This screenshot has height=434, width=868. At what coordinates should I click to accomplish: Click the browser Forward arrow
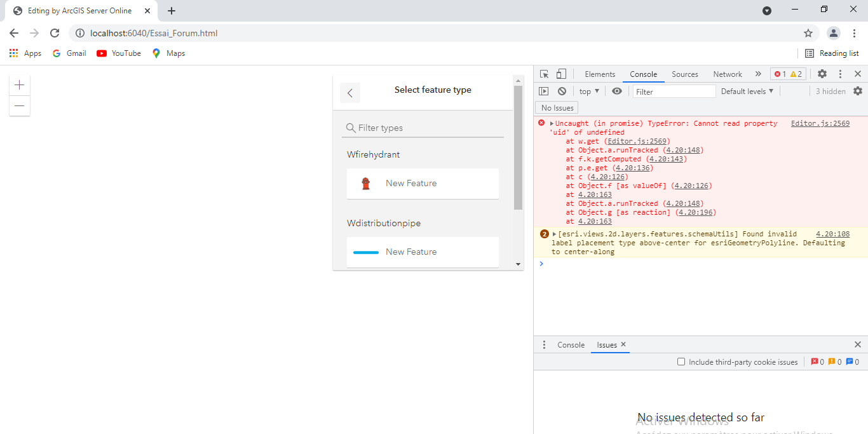(34, 33)
